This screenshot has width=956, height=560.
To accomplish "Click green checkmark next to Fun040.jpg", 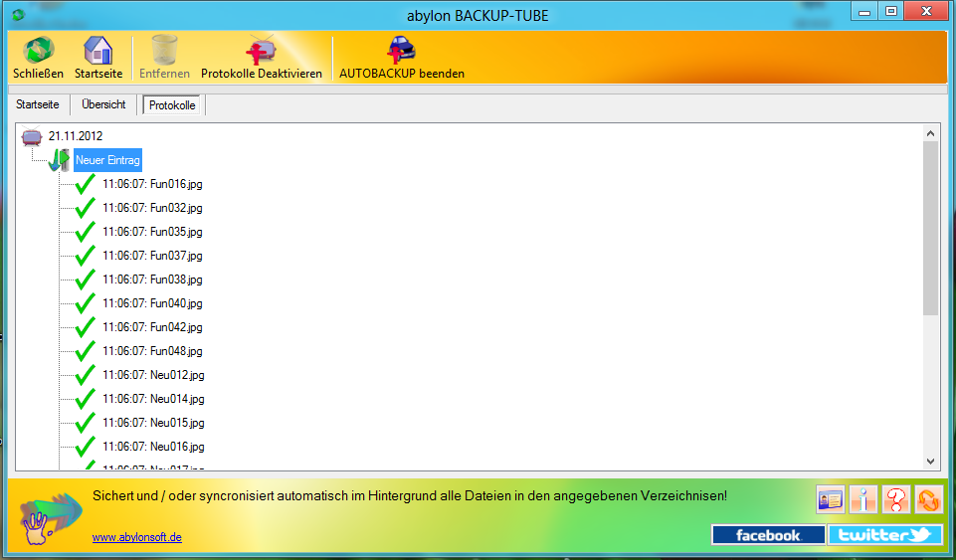I will point(86,303).
